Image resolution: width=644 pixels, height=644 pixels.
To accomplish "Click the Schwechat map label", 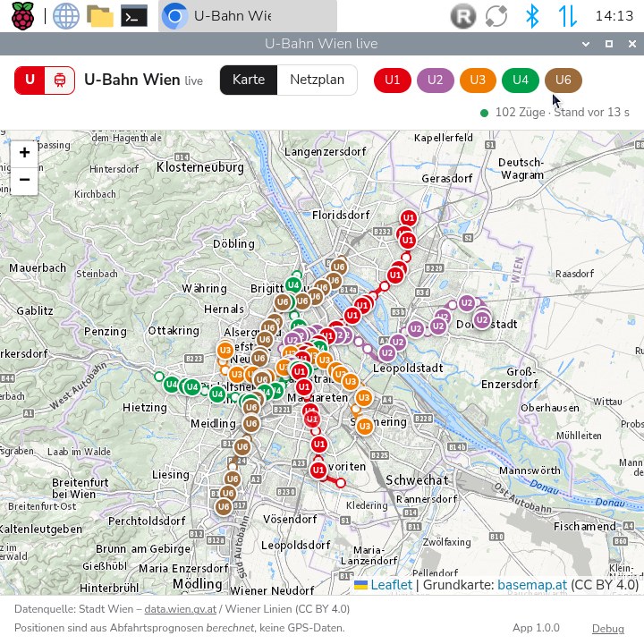I will pyautogui.click(x=417, y=479).
